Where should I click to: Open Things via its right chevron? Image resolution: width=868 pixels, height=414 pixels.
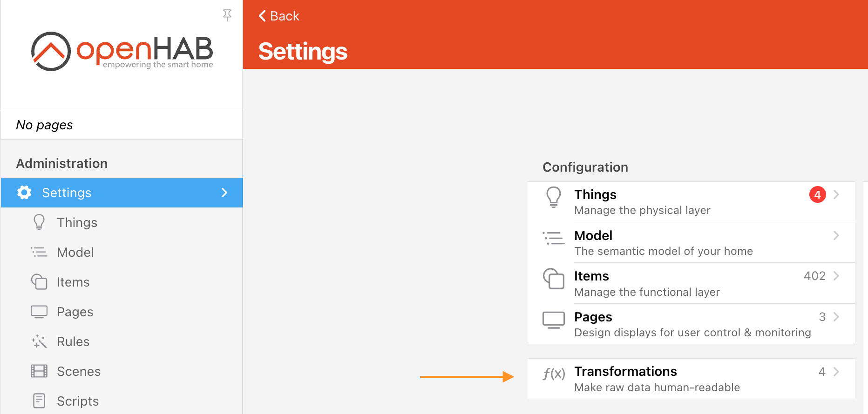pyautogui.click(x=836, y=194)
